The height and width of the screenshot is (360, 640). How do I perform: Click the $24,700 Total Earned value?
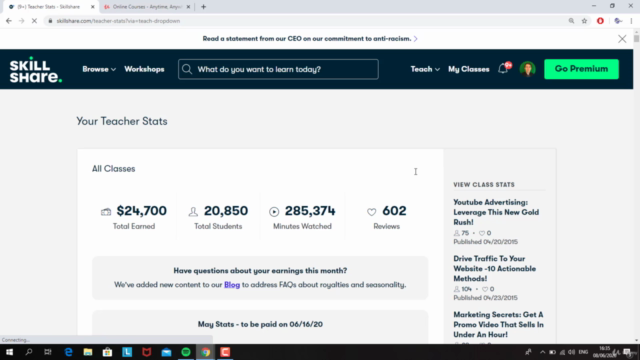click(141, 211)
